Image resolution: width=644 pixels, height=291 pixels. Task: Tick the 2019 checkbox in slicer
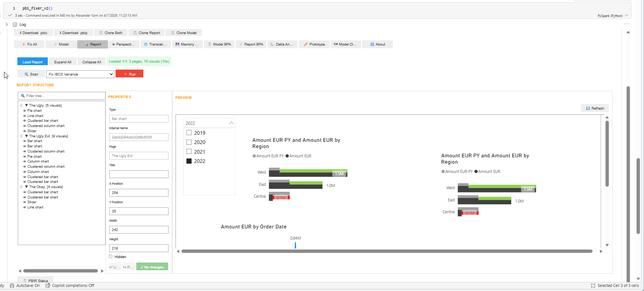click(x=189, y=133)
